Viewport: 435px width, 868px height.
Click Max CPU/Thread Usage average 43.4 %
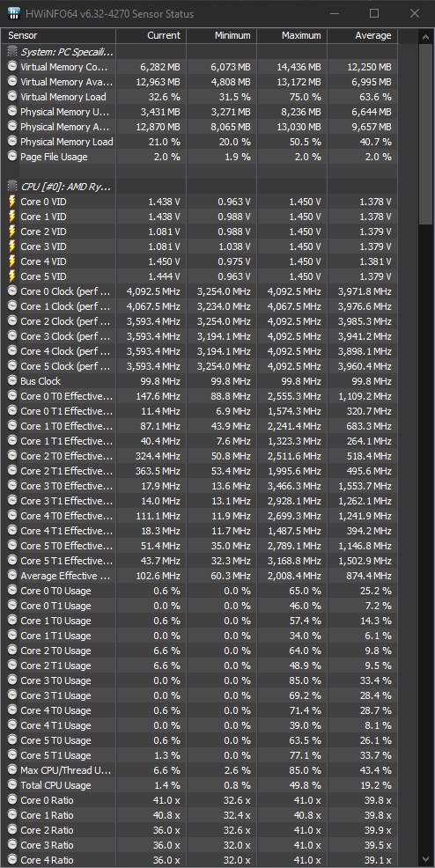click(375, 770)
